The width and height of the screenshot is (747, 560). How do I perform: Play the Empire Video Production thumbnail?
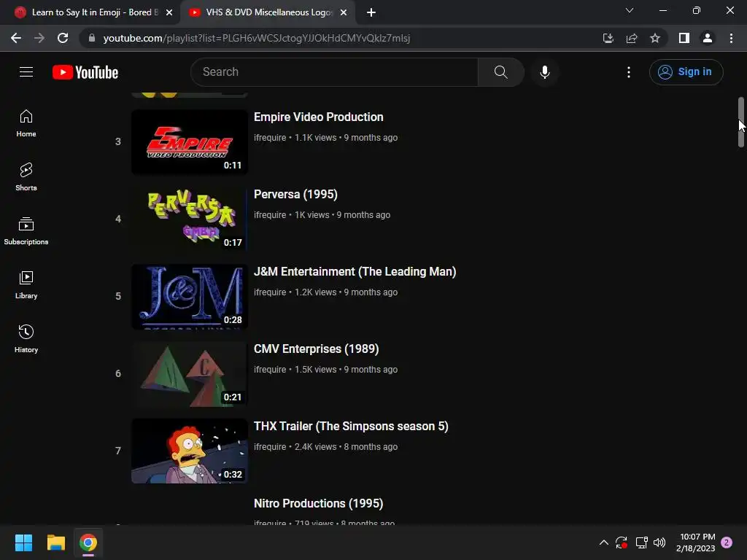(190, 142)
